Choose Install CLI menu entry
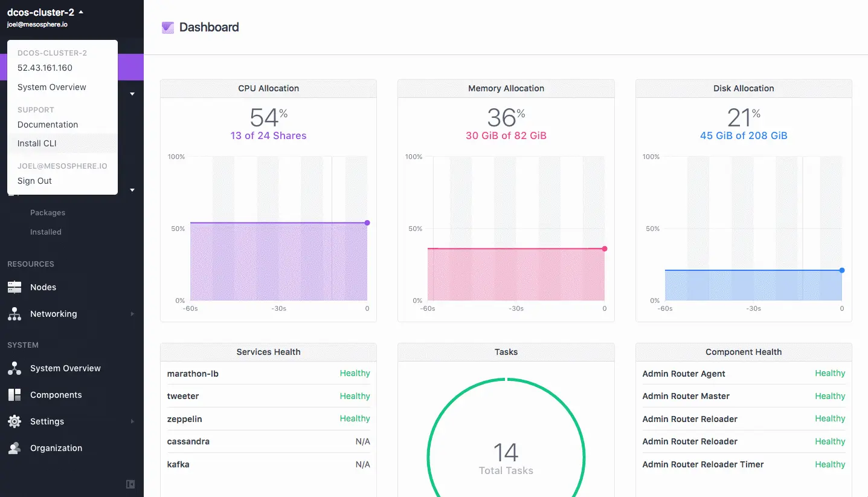868x497 pixels. (62, 143)
